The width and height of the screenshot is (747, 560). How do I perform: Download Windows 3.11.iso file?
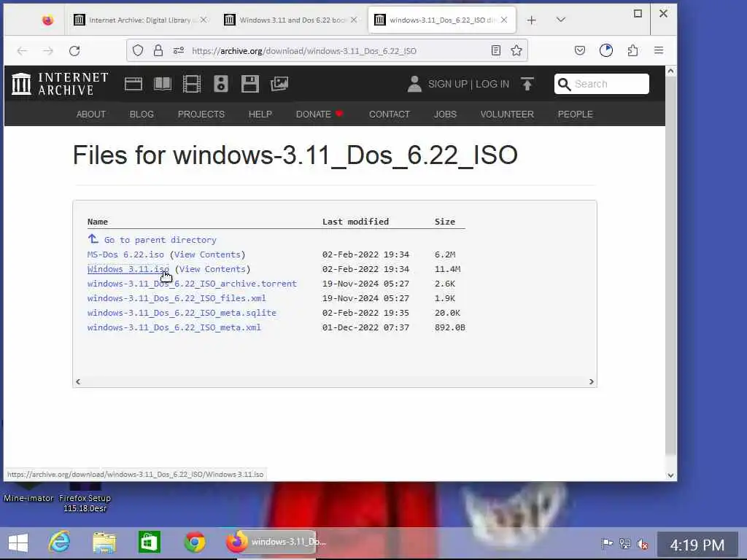pos(128,269)
